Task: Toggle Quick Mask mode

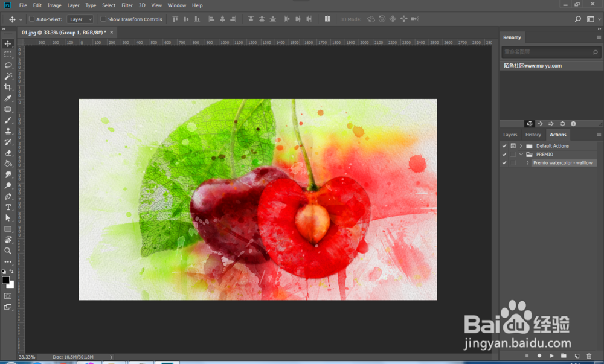Action: pos(8,296)
